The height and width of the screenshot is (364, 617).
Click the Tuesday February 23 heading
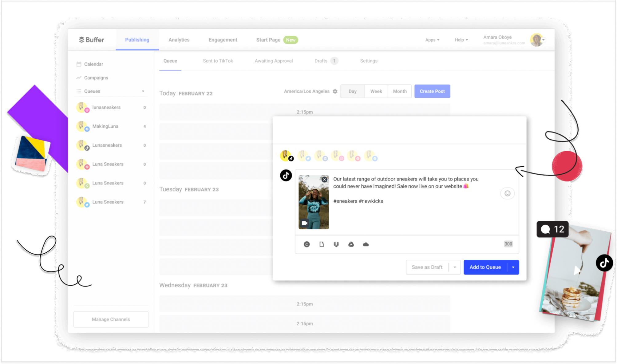click(189, 189)
